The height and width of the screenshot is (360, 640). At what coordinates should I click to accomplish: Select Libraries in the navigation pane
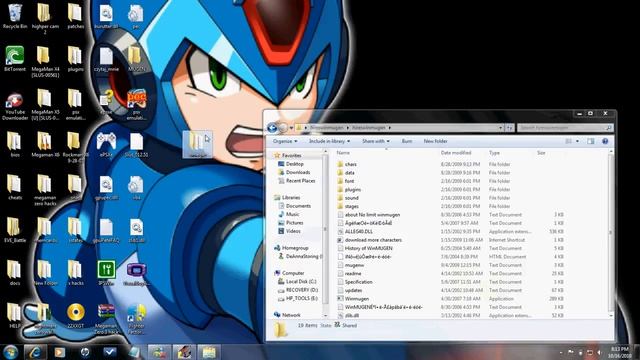coord(291,198)
